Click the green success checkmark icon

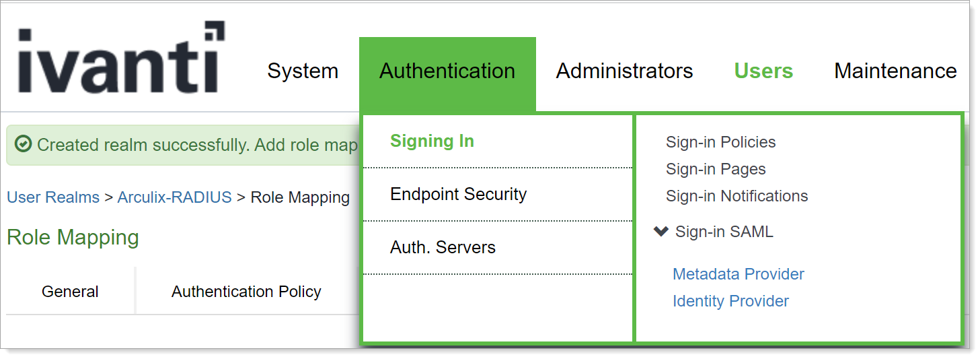click(24, 144)
